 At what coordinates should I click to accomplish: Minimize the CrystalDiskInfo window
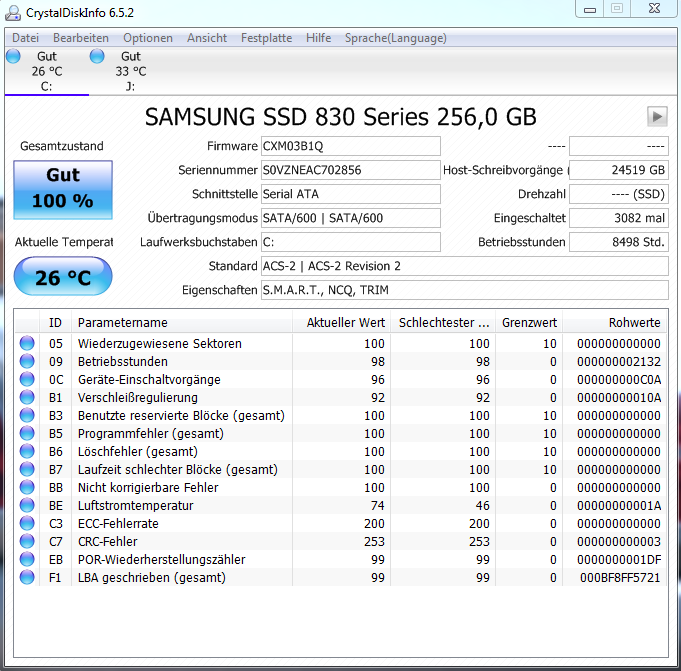(589, 9)
